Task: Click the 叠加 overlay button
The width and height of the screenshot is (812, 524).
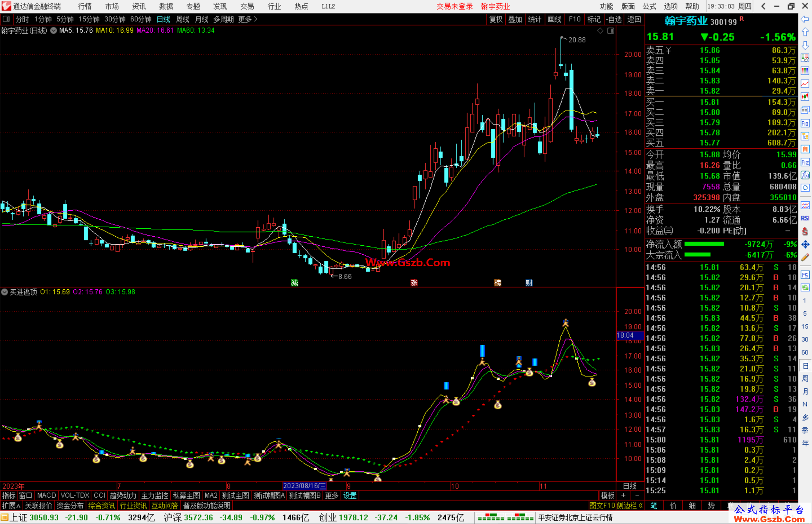Action: [x=515, y=19]
